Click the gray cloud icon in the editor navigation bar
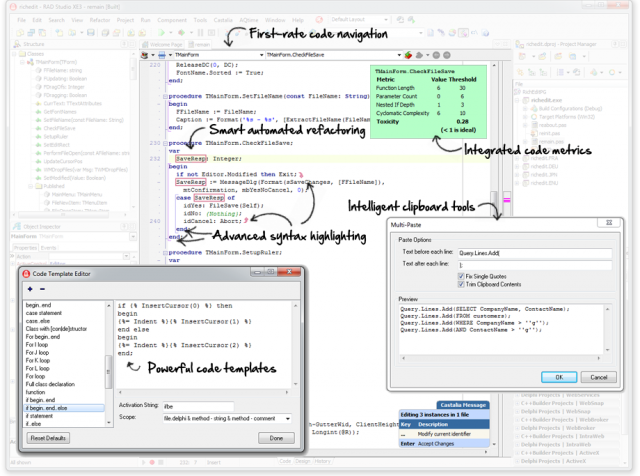 419,55
